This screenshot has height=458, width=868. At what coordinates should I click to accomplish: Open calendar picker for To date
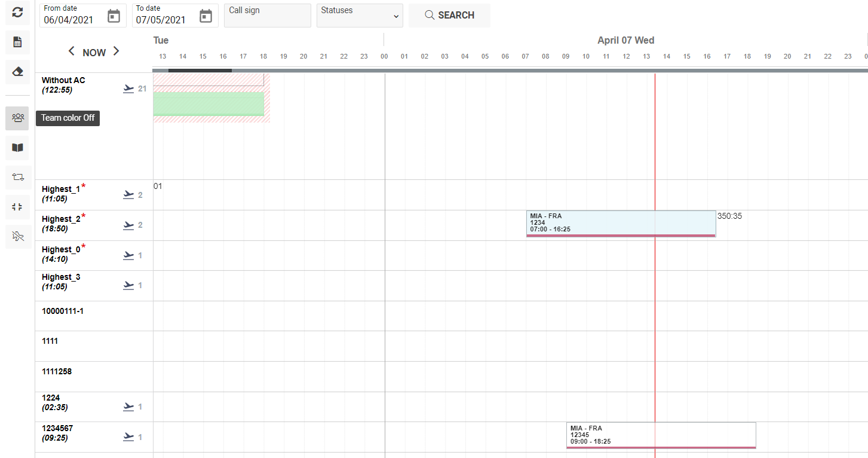pos(206,16)
